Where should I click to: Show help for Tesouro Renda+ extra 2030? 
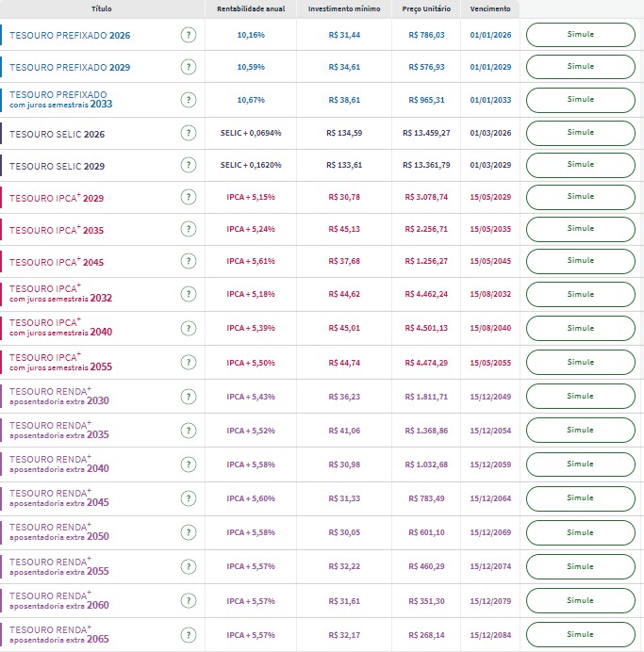click(x=189, y=397)
